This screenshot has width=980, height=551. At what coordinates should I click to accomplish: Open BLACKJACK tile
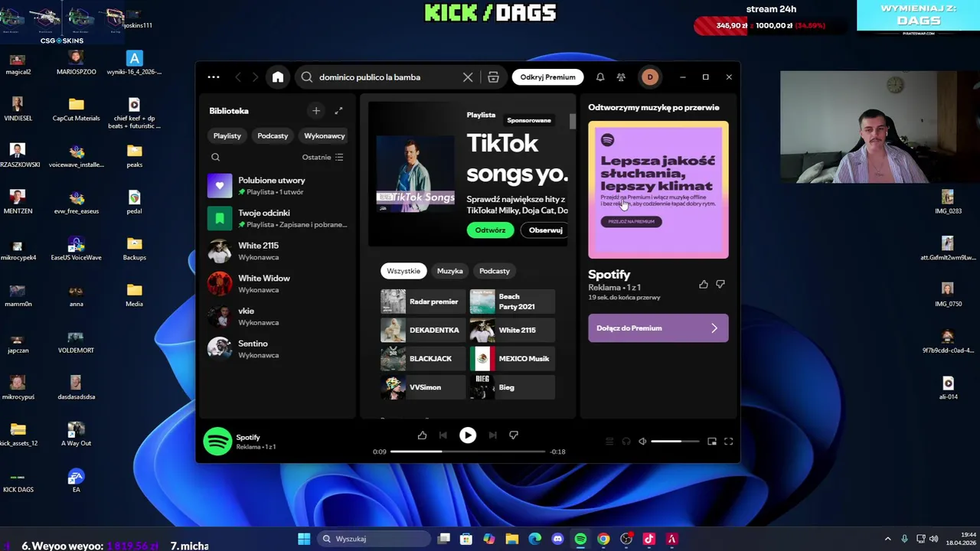coord(422,359)
